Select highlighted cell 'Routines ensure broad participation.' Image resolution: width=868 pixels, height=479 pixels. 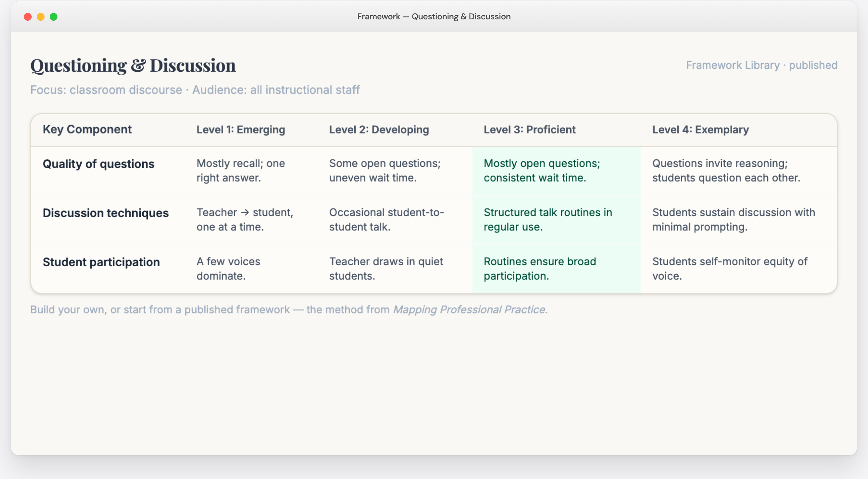556,269
